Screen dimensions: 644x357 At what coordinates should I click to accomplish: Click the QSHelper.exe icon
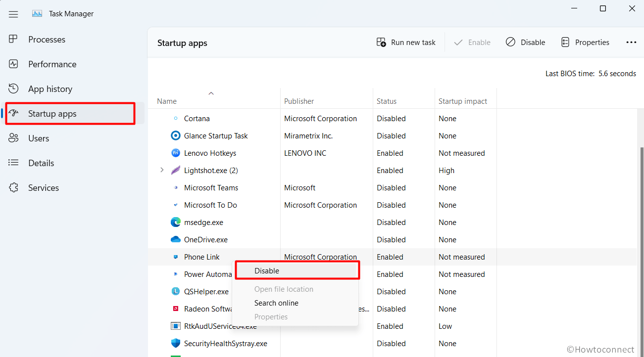click(176, 292)
